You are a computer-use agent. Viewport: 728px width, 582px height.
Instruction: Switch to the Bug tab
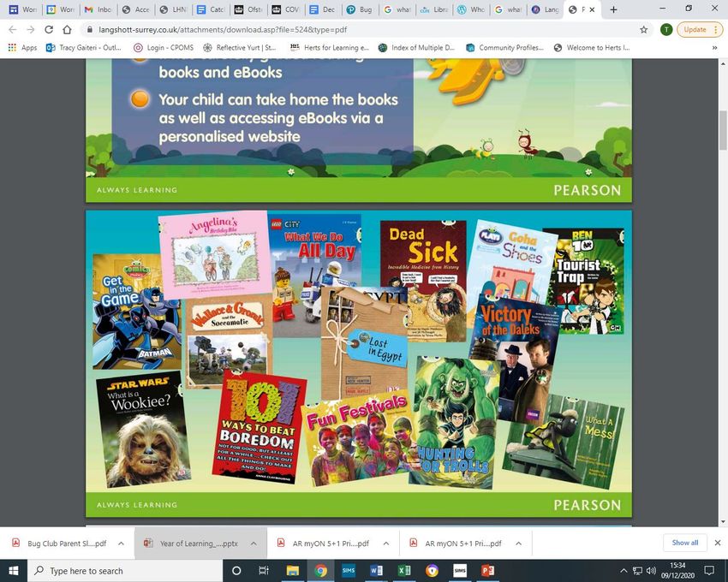pyautogui.click(x=360, y=9)
